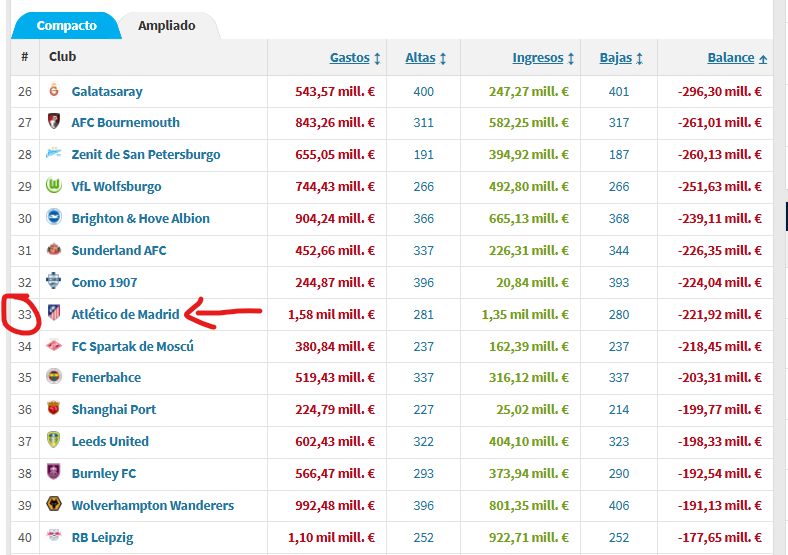Click the Galatasaray club crest icon
The height and width of the screenshot is (555, 788).
coord(54,90)
